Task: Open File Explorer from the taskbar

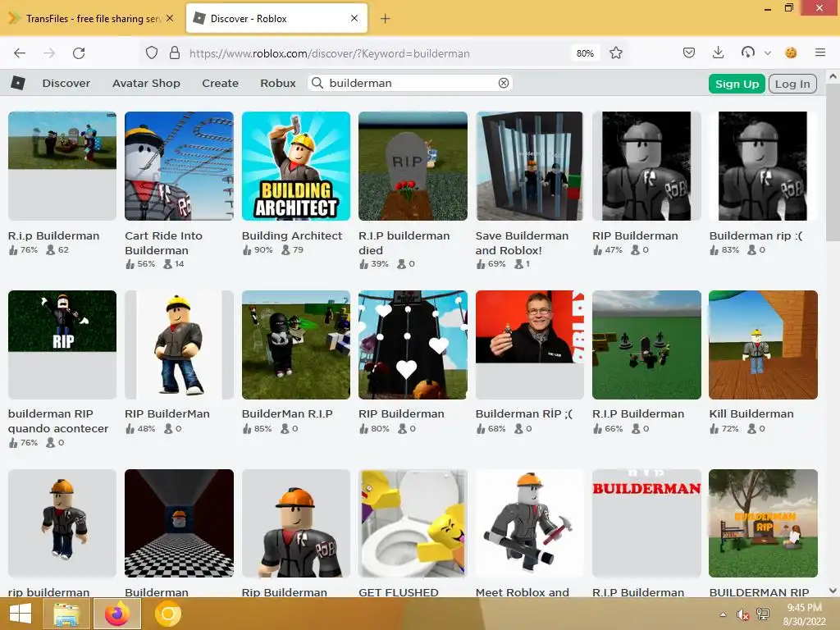Action: 66,614
